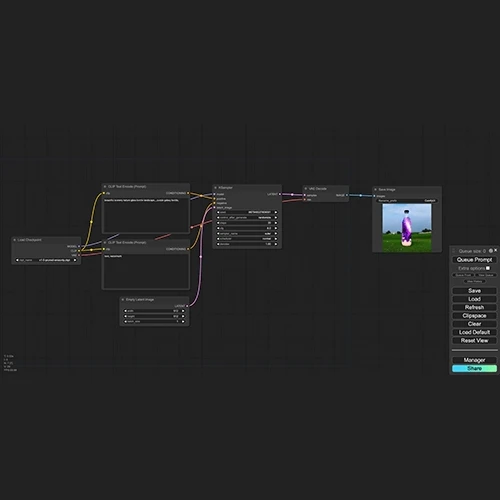Click the Load workflow button
500x500 pixels.
tap(474, 299)
